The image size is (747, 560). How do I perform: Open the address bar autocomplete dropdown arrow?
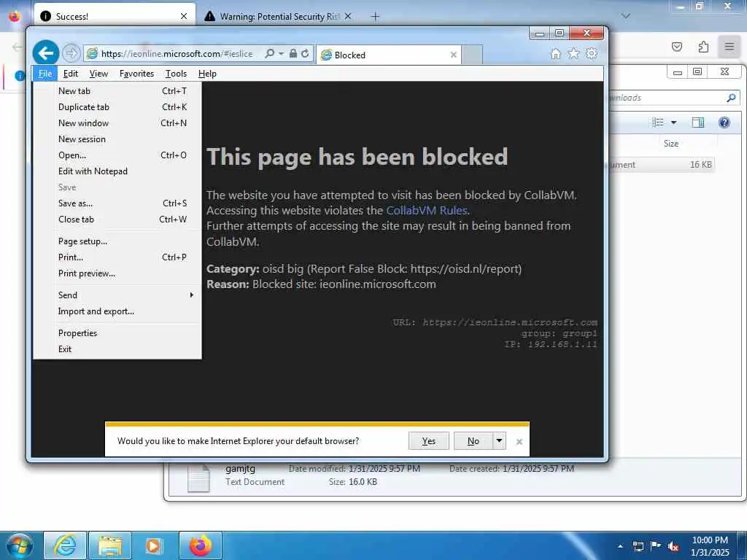(x=281, y=53)
